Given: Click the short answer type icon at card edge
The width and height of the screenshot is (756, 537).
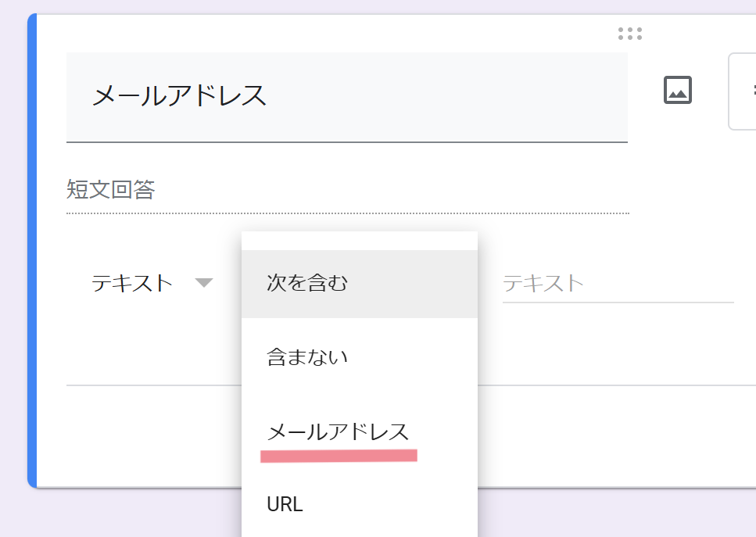Looking at the screenshot, I should click(x=754, y=90).
